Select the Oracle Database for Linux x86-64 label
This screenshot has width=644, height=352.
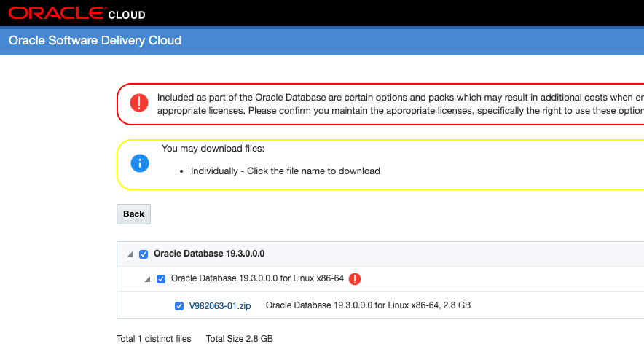tap(257, 278)
